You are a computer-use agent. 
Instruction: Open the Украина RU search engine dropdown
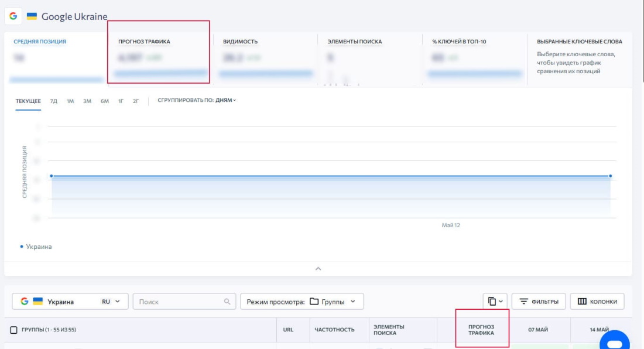70,302
